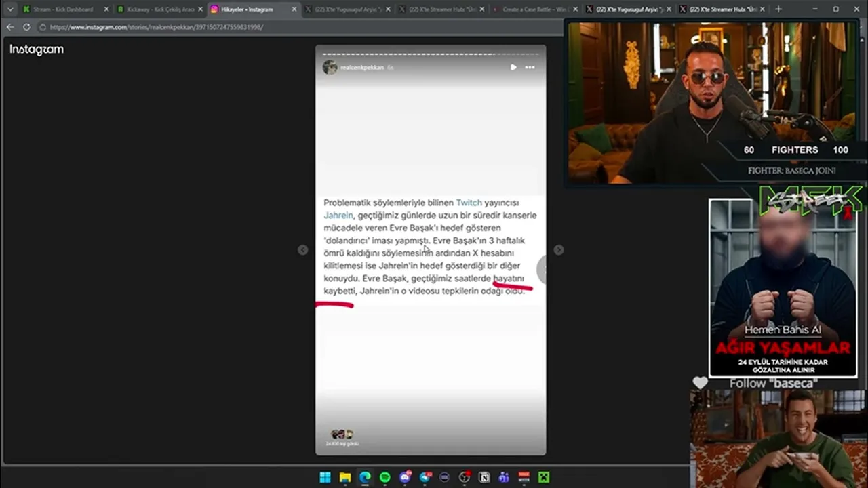
Task: Open the story's three-dot more options menu
Action: click(x=530, y=67)
